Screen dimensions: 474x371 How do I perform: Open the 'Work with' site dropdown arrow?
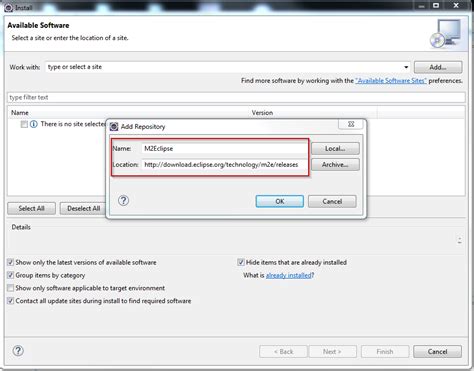point(406,67)
